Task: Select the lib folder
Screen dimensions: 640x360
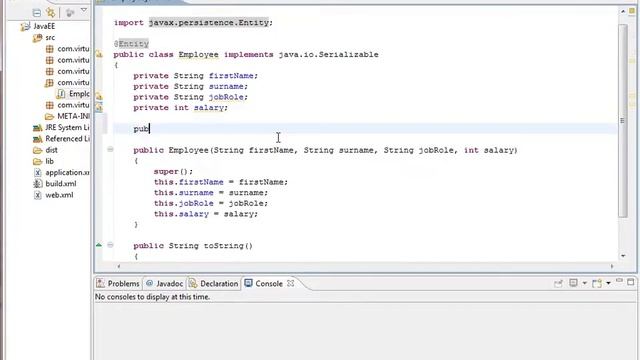Action: coord(49,161)
